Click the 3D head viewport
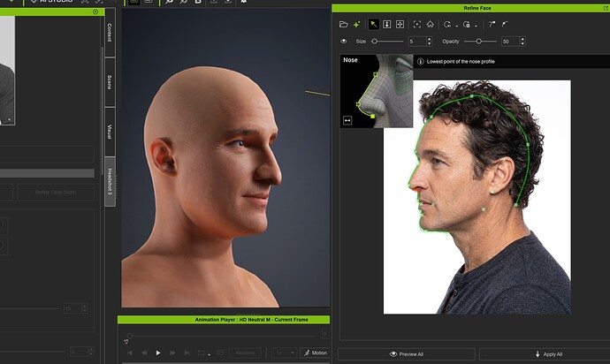 point(225,157)
